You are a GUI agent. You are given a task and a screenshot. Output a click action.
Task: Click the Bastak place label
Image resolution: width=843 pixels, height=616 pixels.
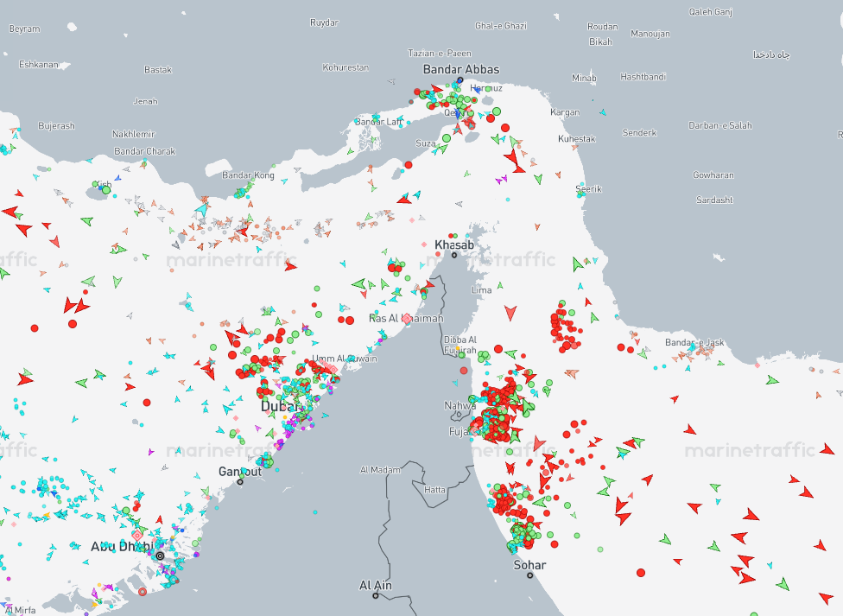click(158, 69)
